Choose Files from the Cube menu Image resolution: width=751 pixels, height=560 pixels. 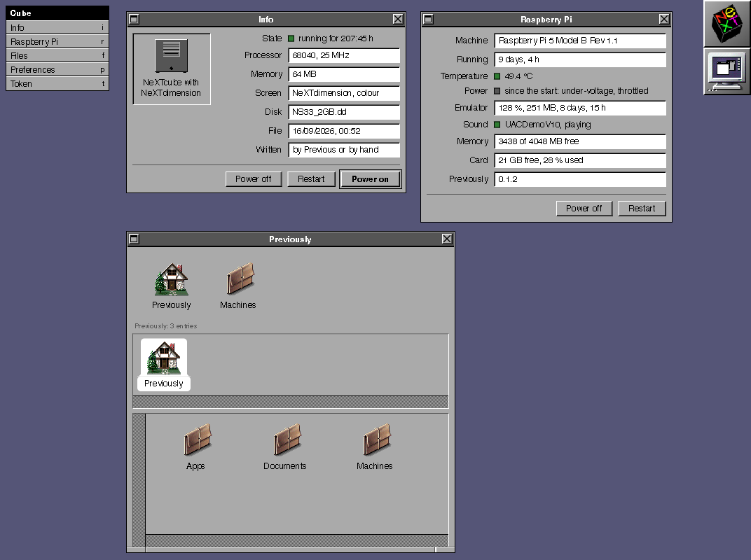click(x=57, y=55)
